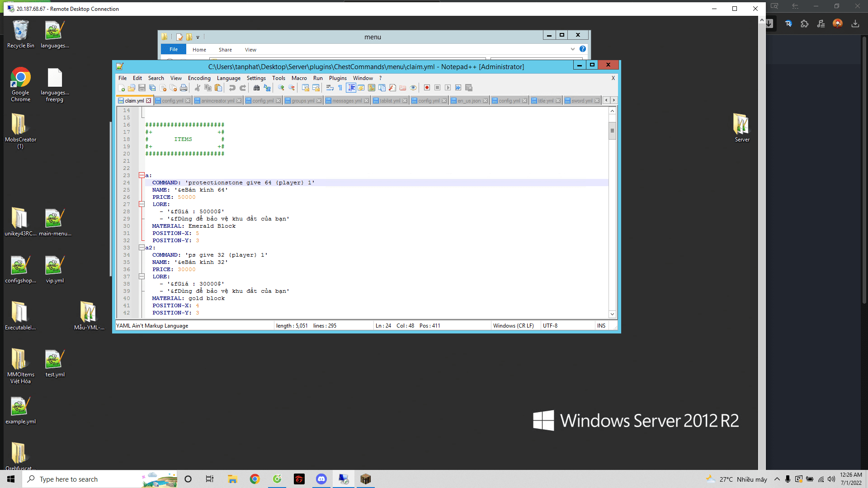This screenshot has width=868, height=488.
Task: Toggle Show all characters pilcrow button
Action: [340, 88]
